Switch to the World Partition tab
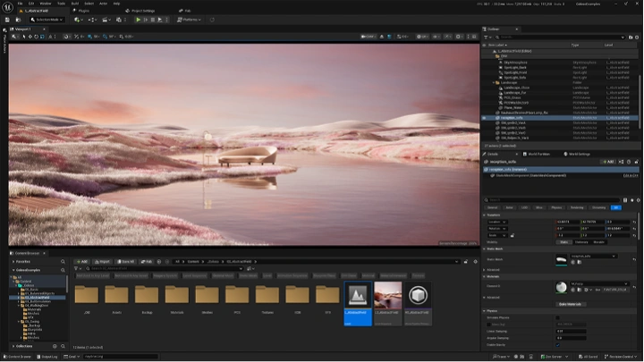The width and height of the screenshot is (644, 362). (x=537, y=155)
